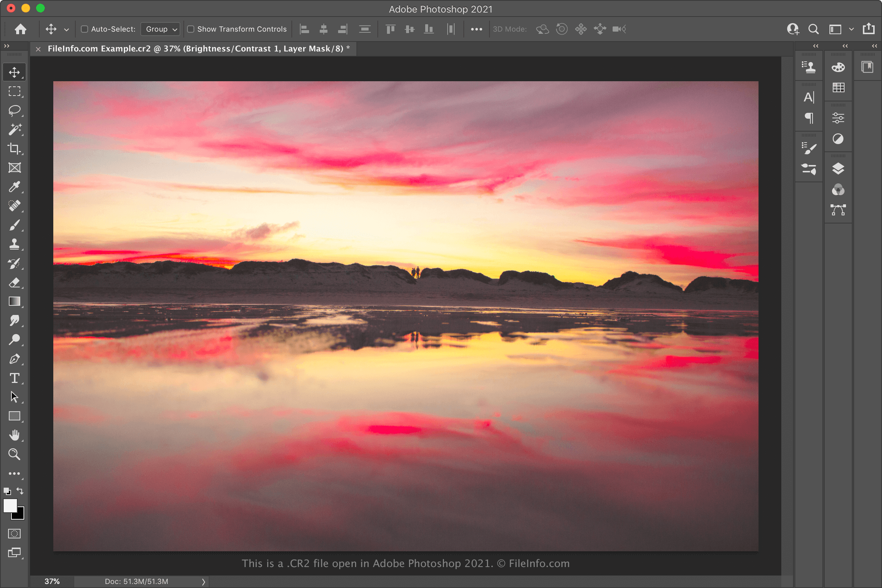Click the Zoom tool
Screen dimensions: 882x588
point(14,455)
